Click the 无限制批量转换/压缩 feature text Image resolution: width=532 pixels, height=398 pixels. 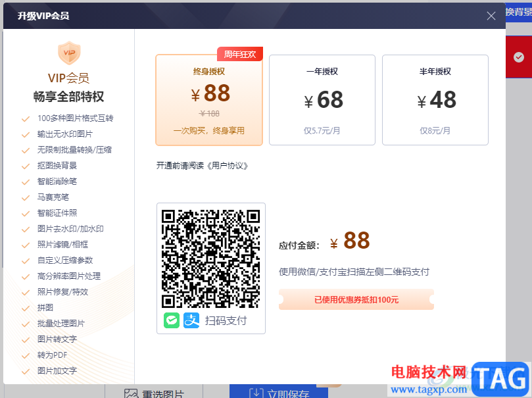tap(74, 149)
